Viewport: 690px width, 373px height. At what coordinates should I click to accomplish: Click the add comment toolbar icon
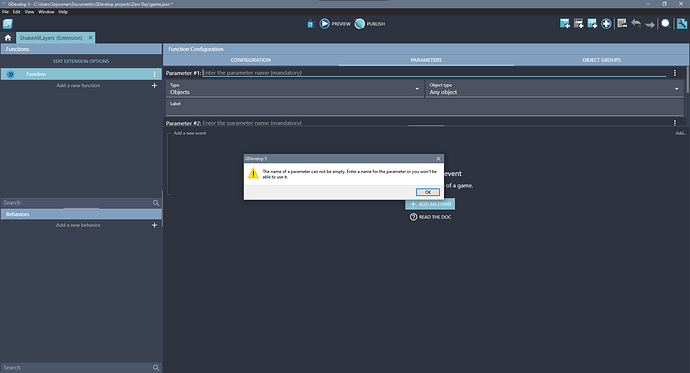pyautogui.click(x=592, y=24)
